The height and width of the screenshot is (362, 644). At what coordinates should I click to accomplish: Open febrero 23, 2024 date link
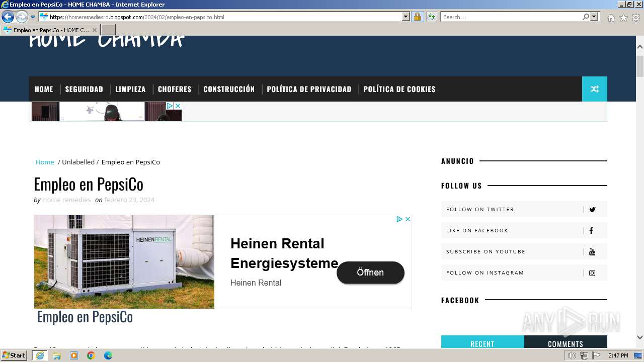pos(129,200)
